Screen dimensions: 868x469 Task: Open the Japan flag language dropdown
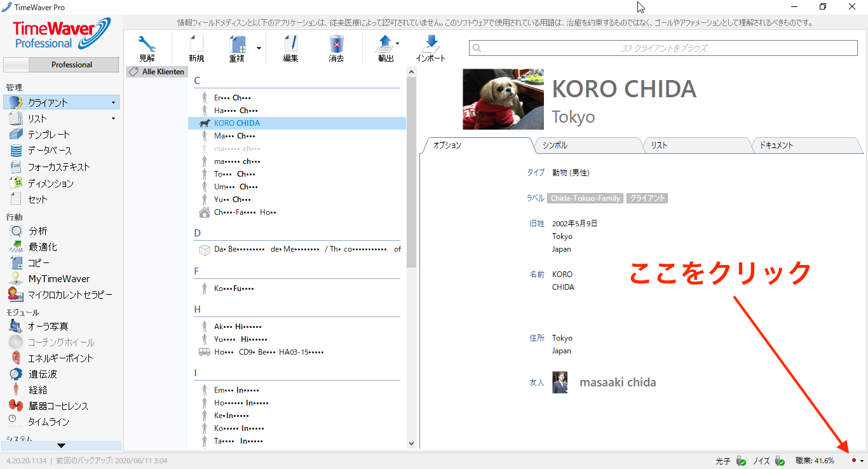857,461
